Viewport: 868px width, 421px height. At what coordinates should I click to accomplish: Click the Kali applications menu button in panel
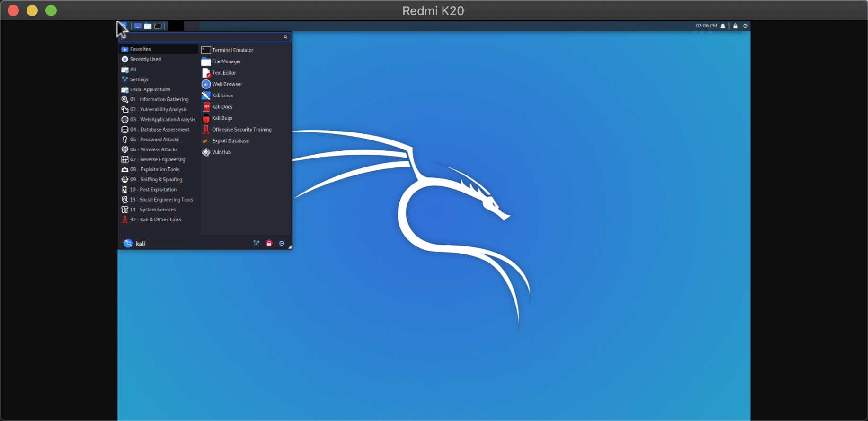123,26
